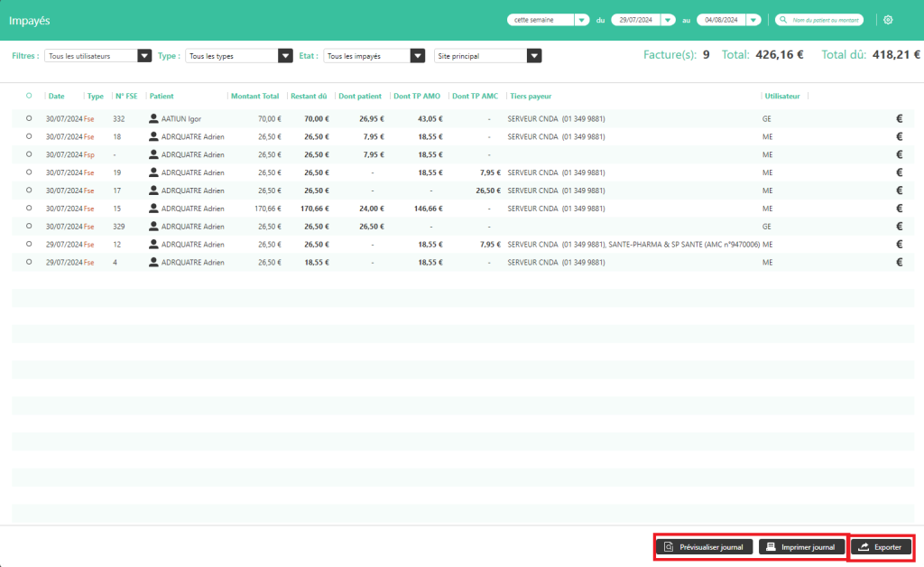Click patient icon in FSE 329 row

153,227
